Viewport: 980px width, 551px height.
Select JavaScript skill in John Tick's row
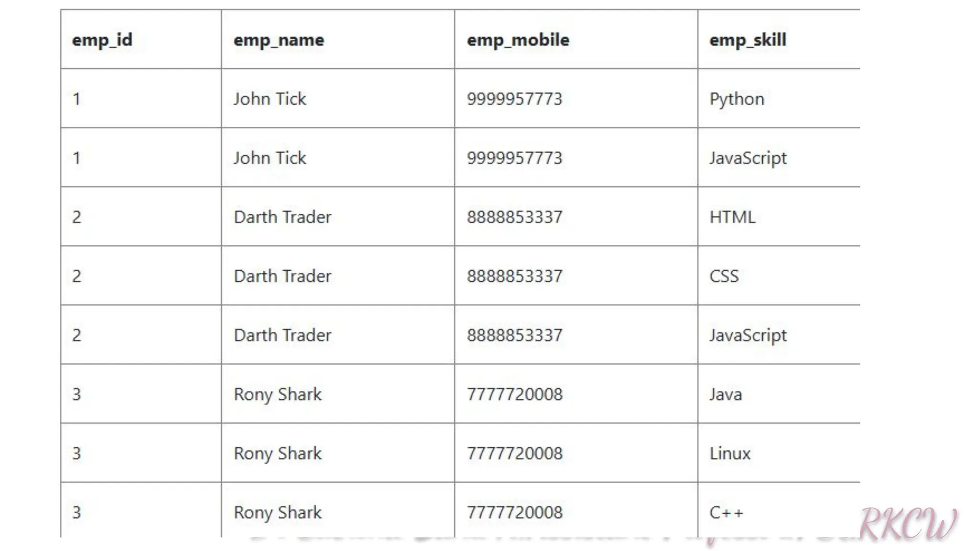click(748, 159)
